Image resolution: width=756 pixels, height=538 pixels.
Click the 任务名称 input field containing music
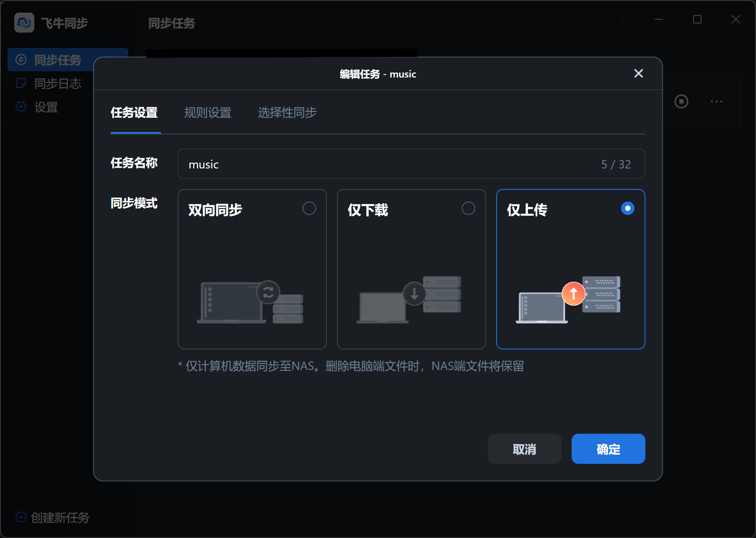pos(412,164)
